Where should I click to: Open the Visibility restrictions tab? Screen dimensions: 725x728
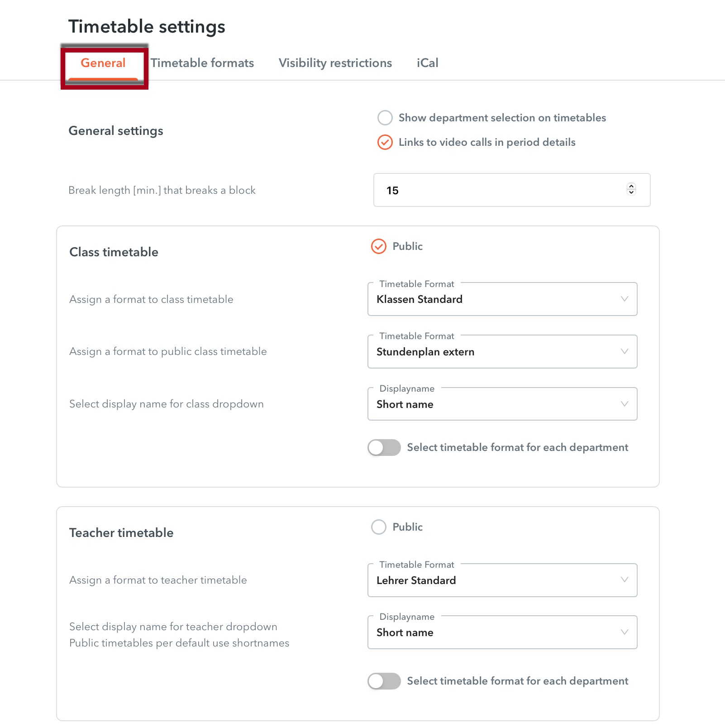335,63
